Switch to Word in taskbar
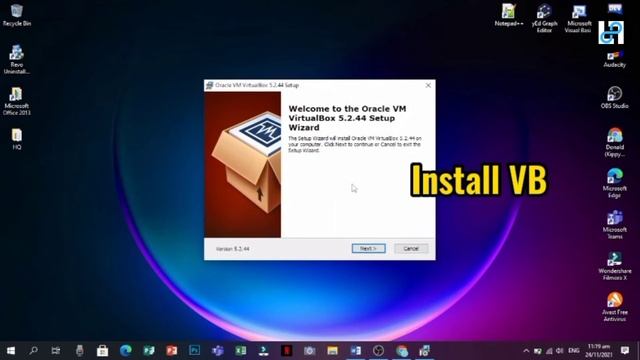This screenshot has height=360, width=640. tap(356, 351)
